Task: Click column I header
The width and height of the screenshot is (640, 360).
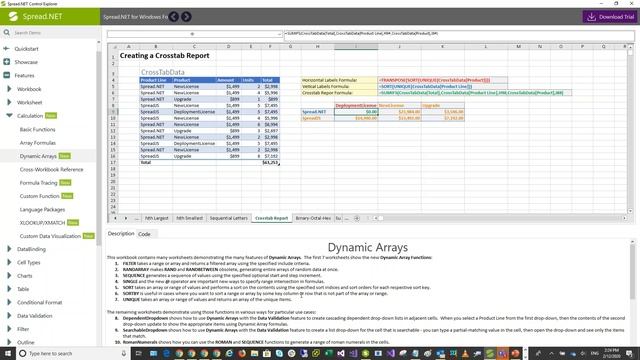Action: 356,47
